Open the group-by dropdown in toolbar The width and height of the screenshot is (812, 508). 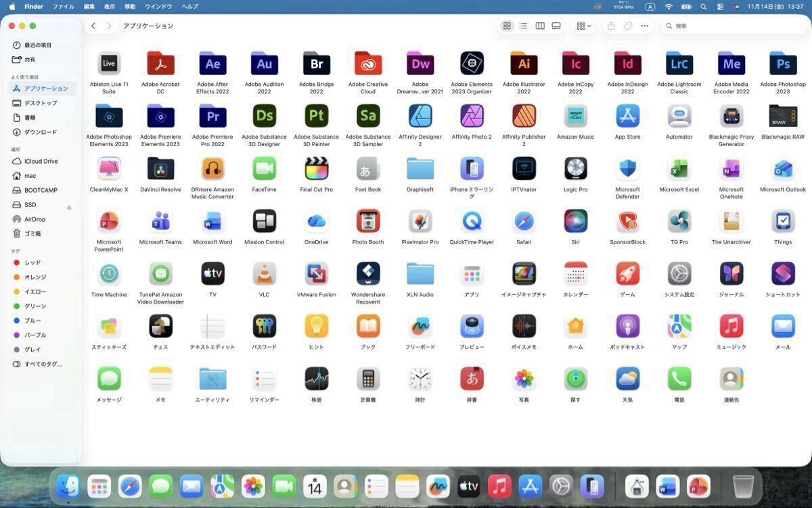click(583, 26)
